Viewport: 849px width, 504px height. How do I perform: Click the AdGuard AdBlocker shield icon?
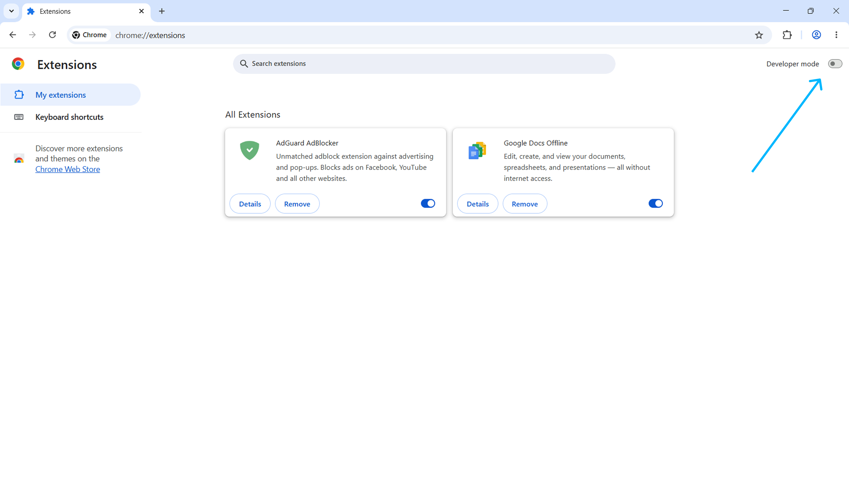click(250, 150)
